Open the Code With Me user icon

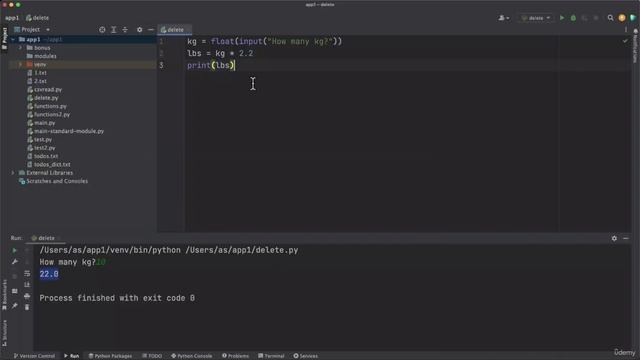(x=503, y=18)
